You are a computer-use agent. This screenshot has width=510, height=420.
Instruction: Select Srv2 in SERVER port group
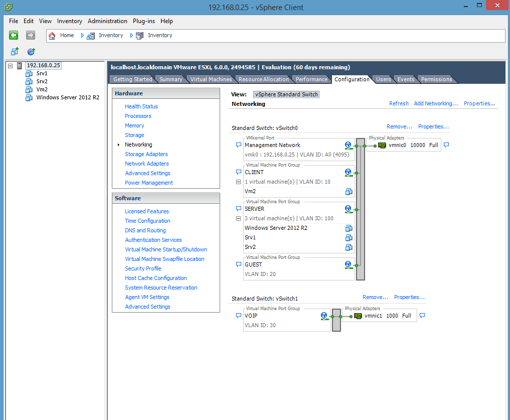250,247
